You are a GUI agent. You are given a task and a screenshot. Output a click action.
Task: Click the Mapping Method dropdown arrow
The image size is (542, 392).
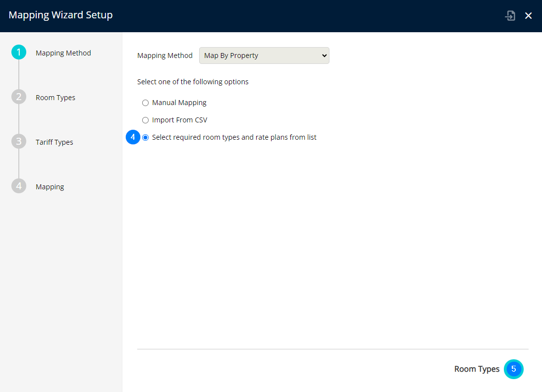(325, 56)
